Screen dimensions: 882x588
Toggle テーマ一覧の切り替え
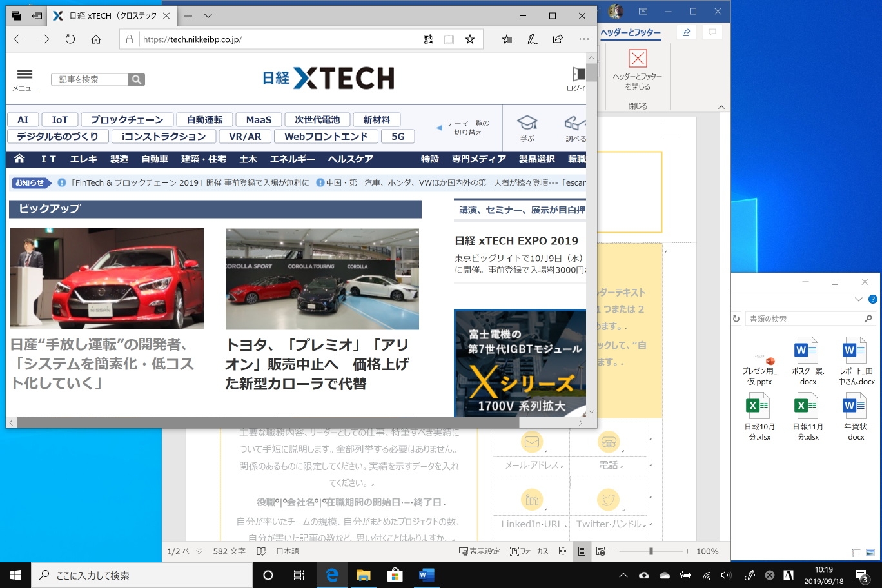tap(464, 128)
